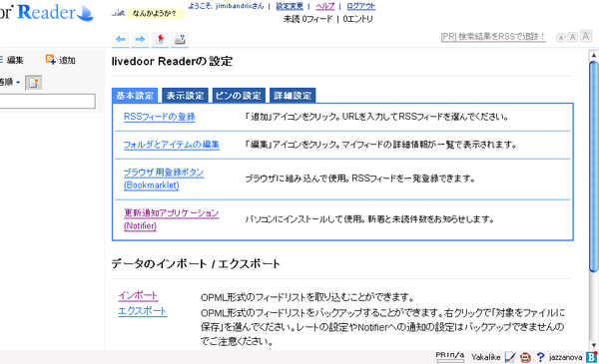
Task: Click the Greasemonkey monkey status bar icon
Action: (x=526, y=357)
